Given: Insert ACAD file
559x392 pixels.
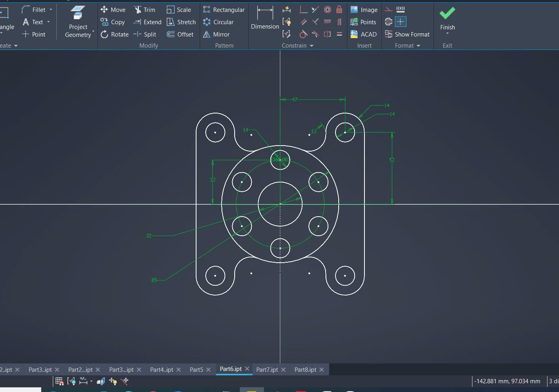Looking at the screenshot, I should [364, 35].
